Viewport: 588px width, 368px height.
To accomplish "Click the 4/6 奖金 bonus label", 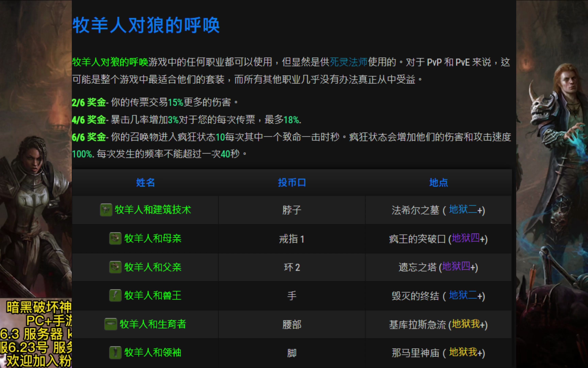I will (x=89, y=120).
